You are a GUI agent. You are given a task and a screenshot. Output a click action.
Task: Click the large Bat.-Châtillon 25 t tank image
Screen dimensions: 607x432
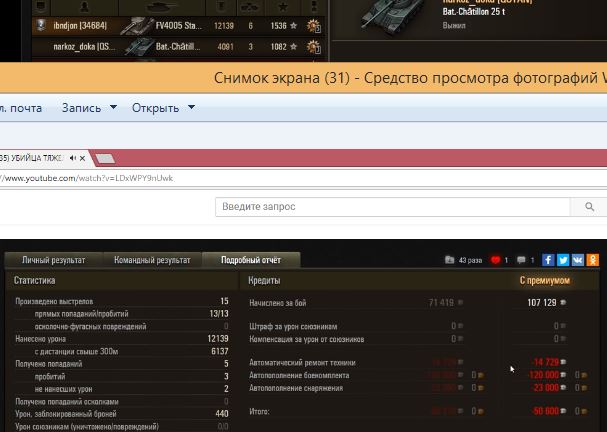pos(394,16)
